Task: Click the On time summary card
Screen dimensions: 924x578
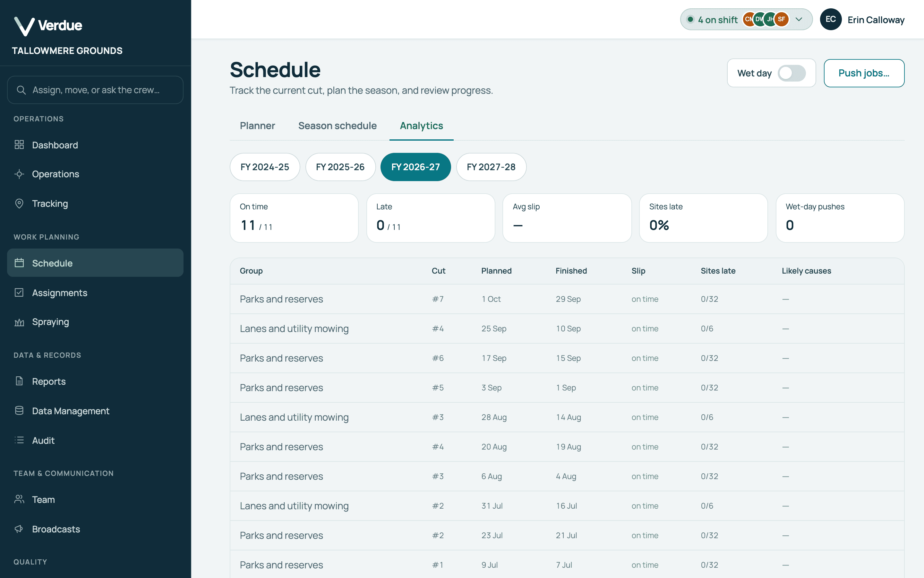Action: click(294, 218)
